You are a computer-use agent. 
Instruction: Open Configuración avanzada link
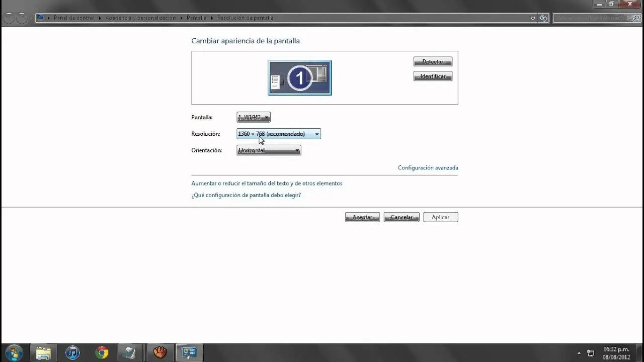tap(428, 168)
